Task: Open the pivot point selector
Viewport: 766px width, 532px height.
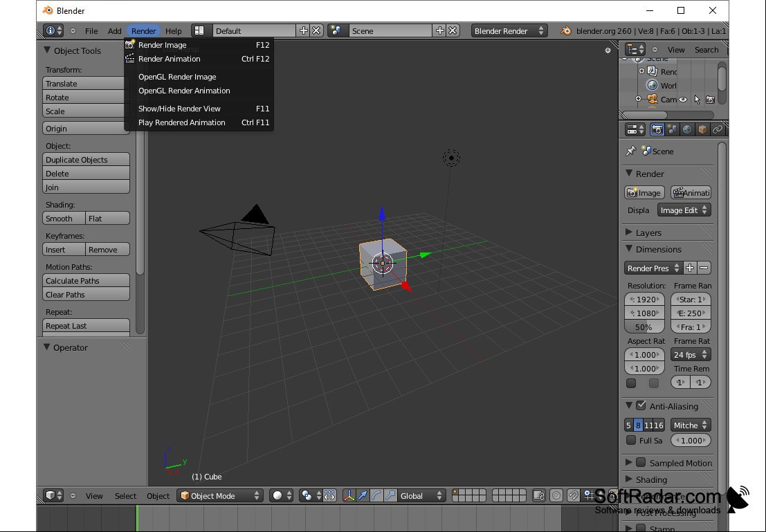Action: tap(311, 495)
